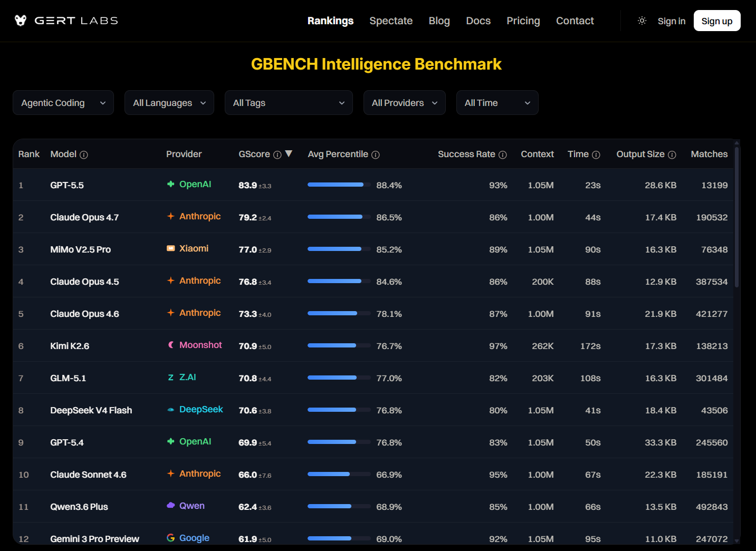Sort by the Rank column header
This screenshot has height=551, width=756.
tap(29, 154)
